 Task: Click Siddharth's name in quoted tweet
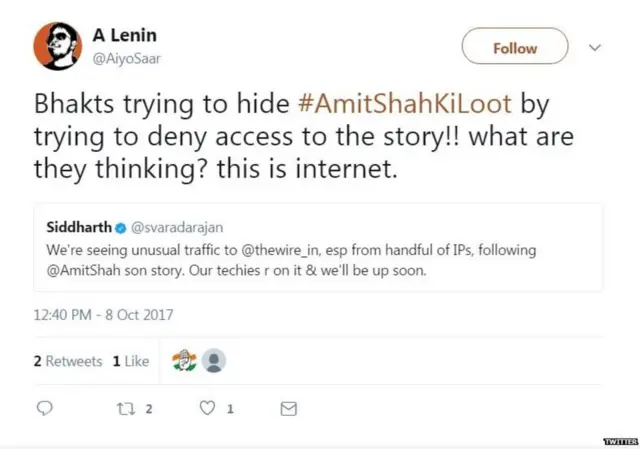point(79,227)
